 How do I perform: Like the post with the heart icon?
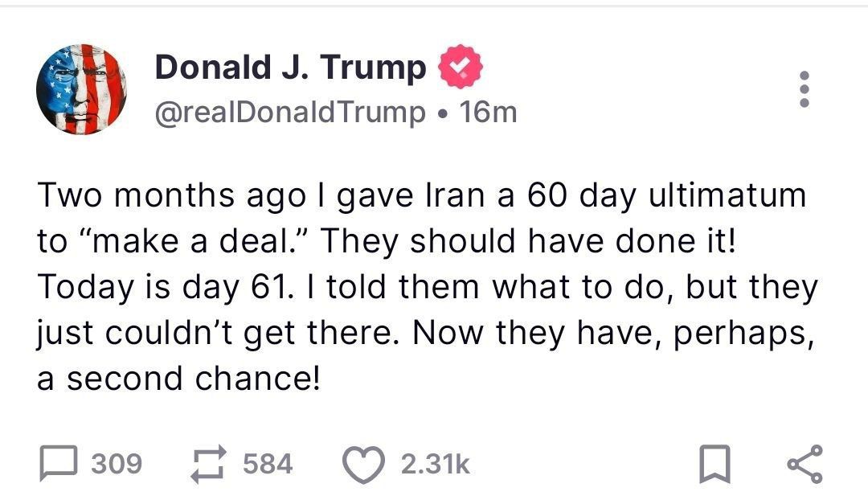(x=363, y=464)
